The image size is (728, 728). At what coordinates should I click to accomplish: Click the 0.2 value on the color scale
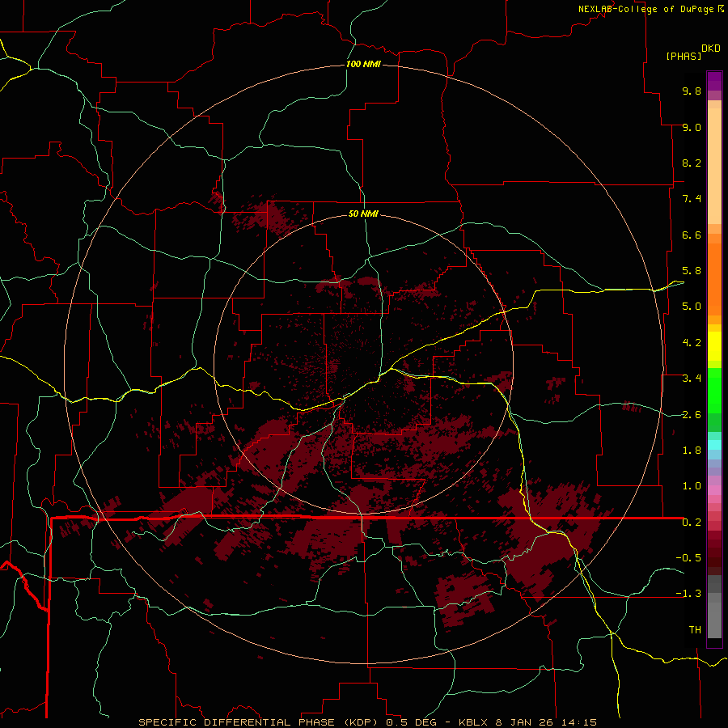(692, 523)
